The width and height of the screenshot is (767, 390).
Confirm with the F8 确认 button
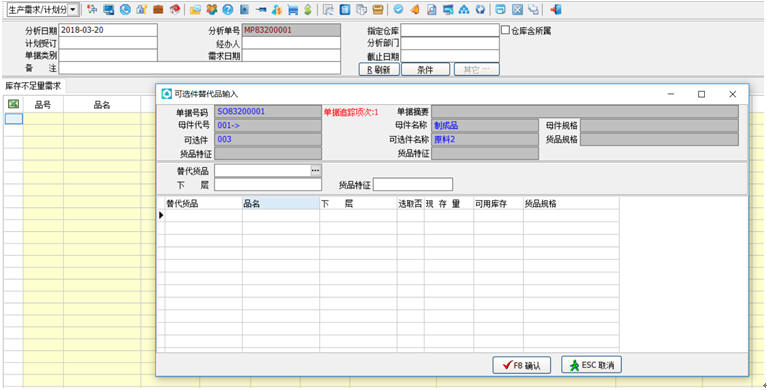click(x=521, y=365)
